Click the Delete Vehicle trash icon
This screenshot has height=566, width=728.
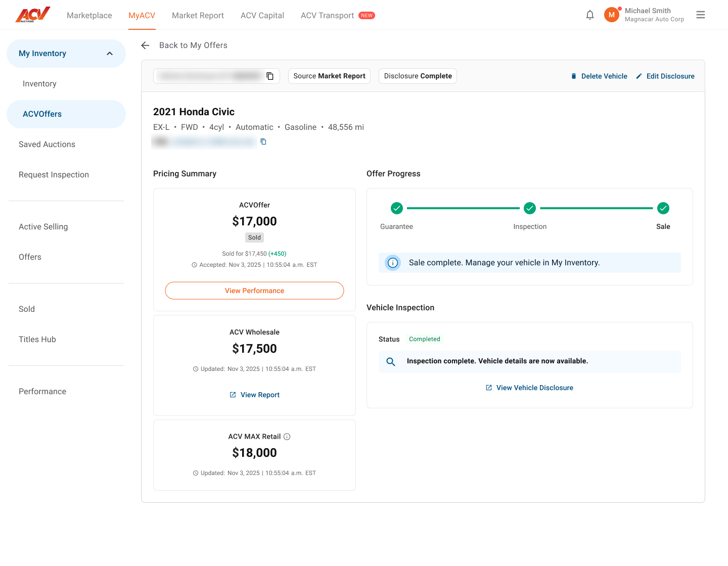point(574,76)
